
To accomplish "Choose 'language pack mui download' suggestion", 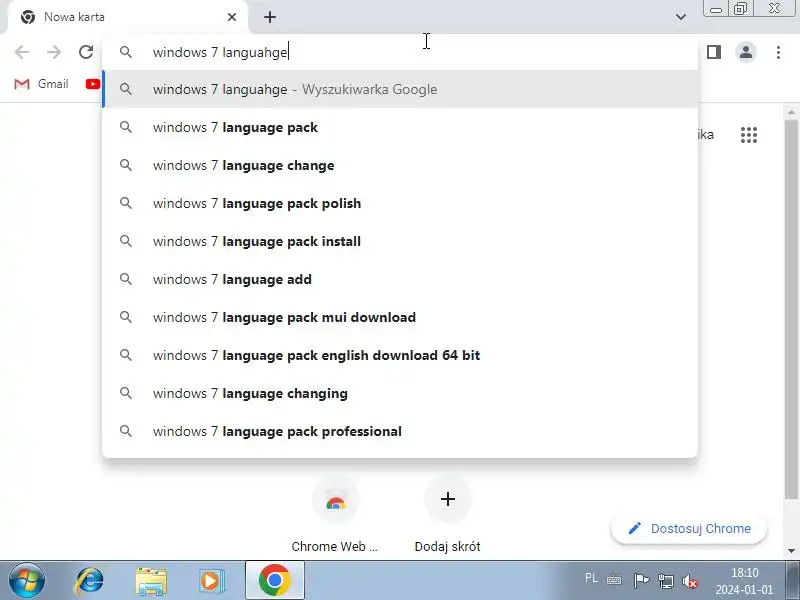I will click(400, 317).
